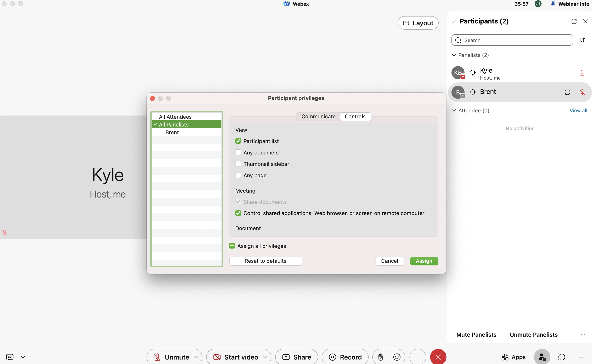Screen dimensions: 592x364
Task: Enable the Any document checkbox
Action: 238,152
